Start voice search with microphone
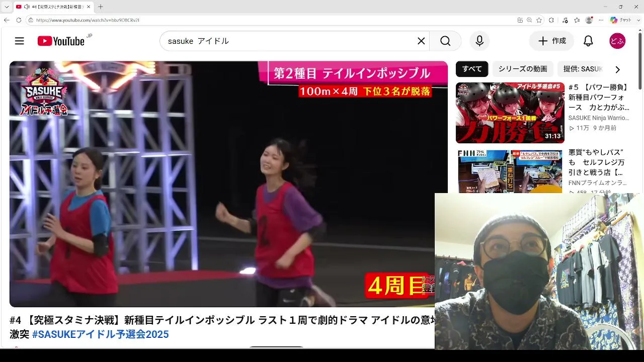The width and height of the screenshot is (644, 362). 479,41
